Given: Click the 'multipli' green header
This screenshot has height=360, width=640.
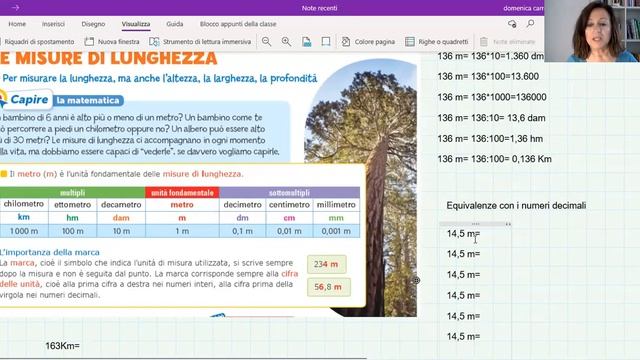Looking at the screenshot, I should point(73,193).
